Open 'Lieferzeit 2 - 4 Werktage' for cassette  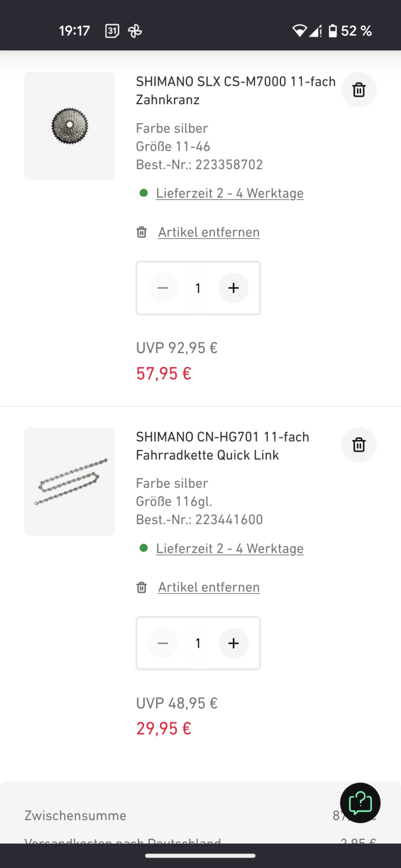230,193
